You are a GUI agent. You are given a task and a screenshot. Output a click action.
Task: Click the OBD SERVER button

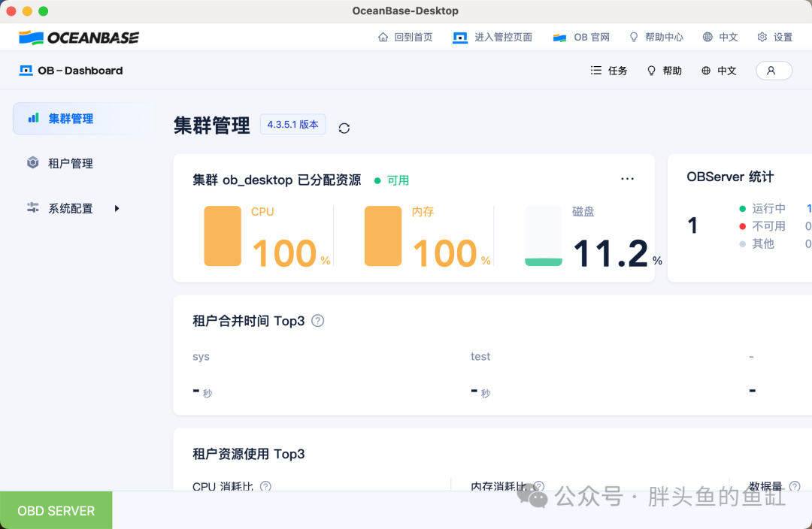56,510
